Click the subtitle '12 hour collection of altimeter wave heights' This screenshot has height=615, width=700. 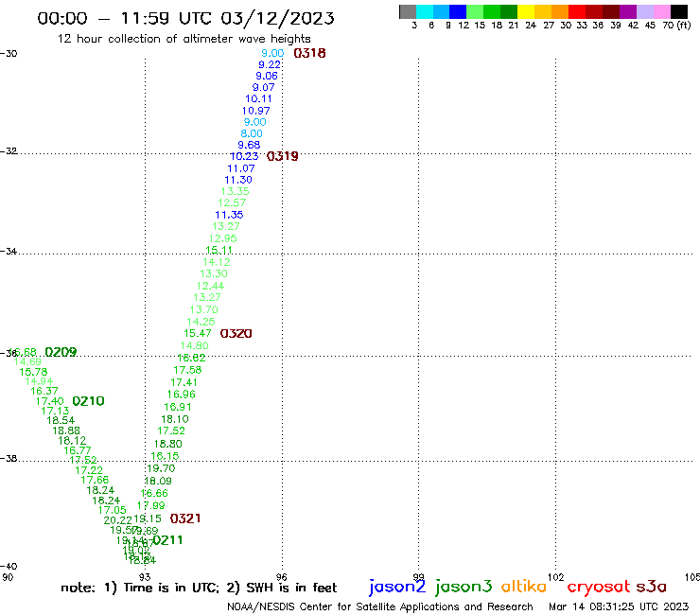coord(184,39)
